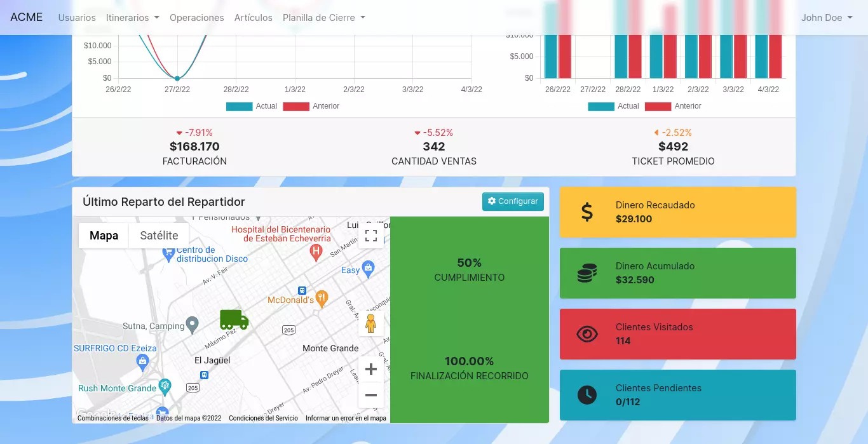Toggle Anterior series in the bar chart legend
The height and width of the screenshot is (444, 868).
673,106
